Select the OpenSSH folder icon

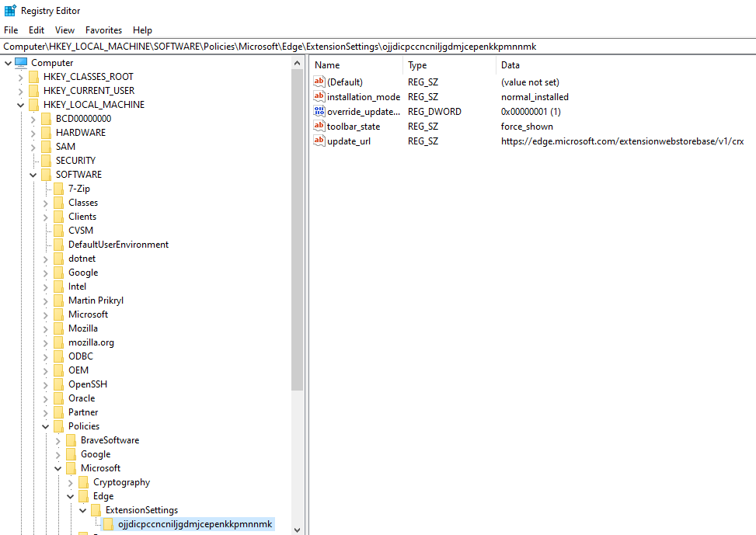pyautogui.click(x=59, y=384)
